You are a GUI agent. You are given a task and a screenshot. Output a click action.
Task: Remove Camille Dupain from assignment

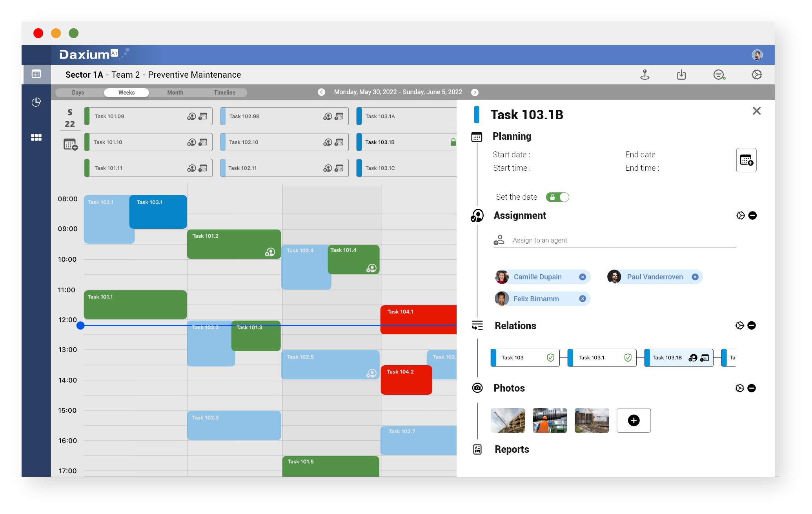point(582,277)
